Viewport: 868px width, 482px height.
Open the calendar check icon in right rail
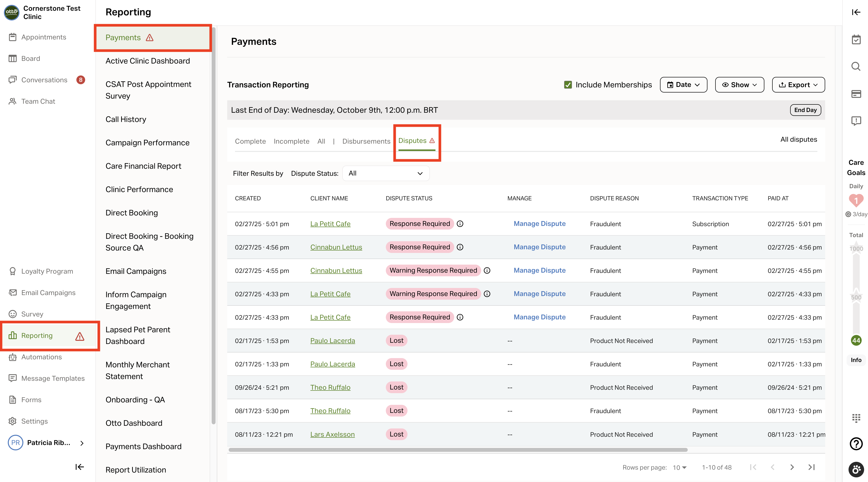point(856,39)
